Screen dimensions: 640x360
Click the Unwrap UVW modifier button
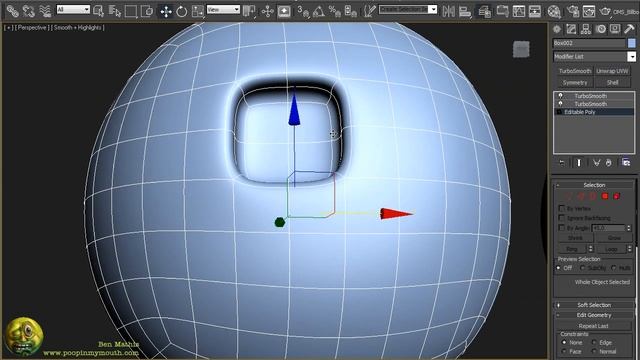click(612, 71)
